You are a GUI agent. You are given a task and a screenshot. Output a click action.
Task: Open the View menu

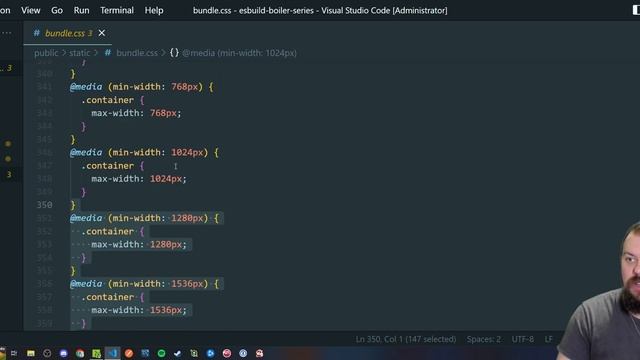click(31, 10)
